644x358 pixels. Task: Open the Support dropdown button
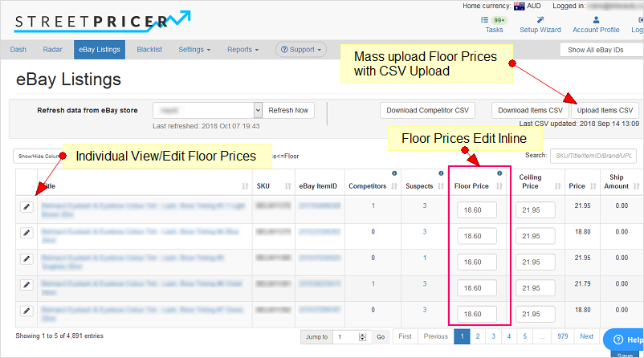(x=301, y=50)
